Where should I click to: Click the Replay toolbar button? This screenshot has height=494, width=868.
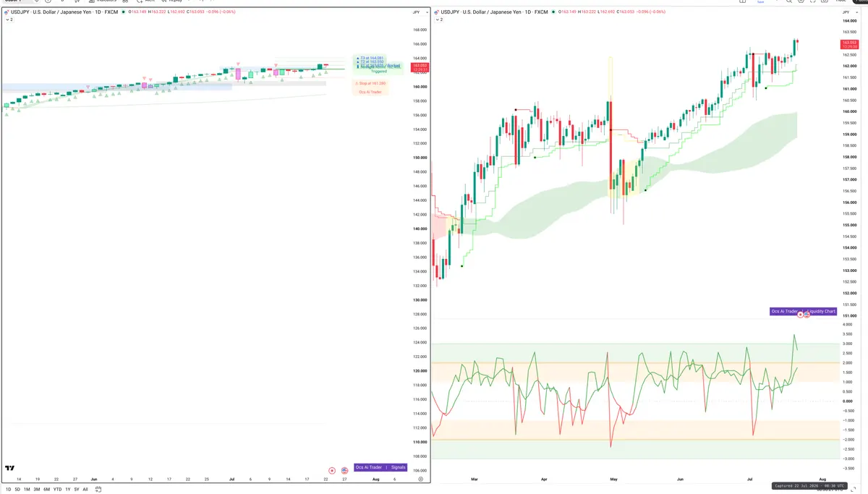click(x=173, y=1)
